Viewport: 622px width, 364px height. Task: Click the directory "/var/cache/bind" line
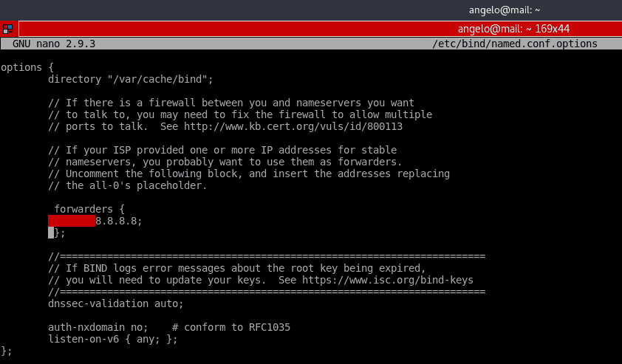coord(131,79)
